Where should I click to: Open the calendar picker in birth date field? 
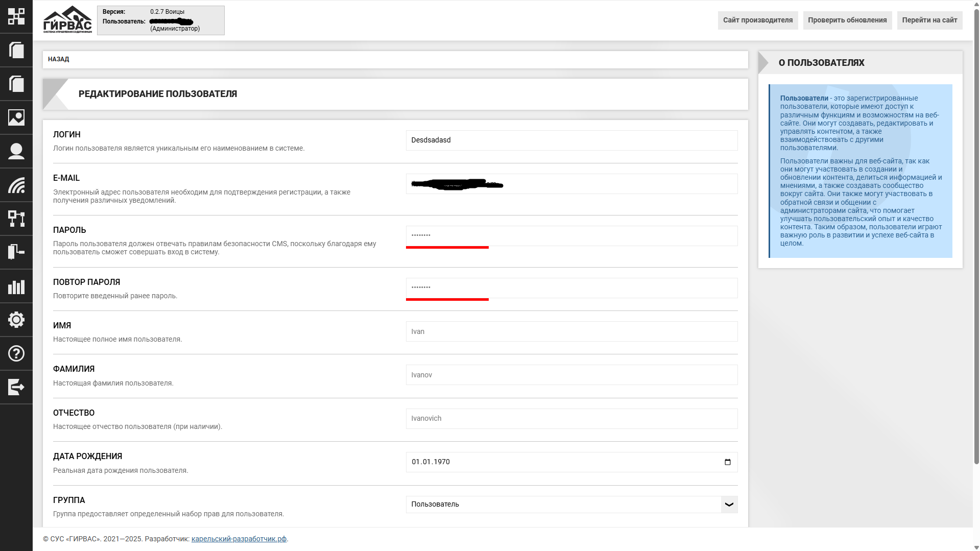[x=727, y=462]
